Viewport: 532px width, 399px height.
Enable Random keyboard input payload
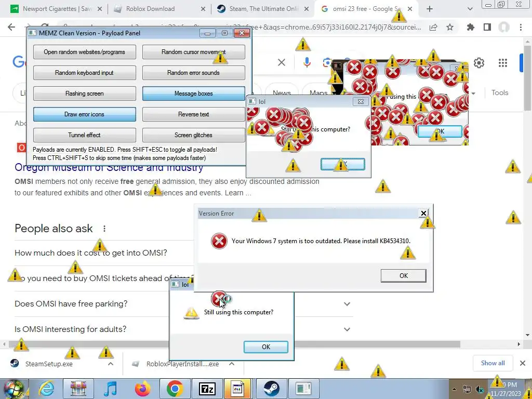(x=85, y=73)
